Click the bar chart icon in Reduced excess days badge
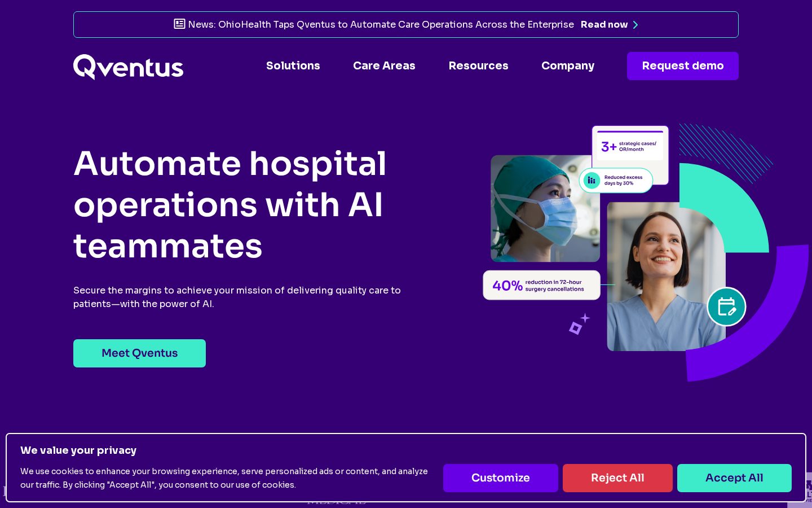812x508 pixels. coord(592,181)
